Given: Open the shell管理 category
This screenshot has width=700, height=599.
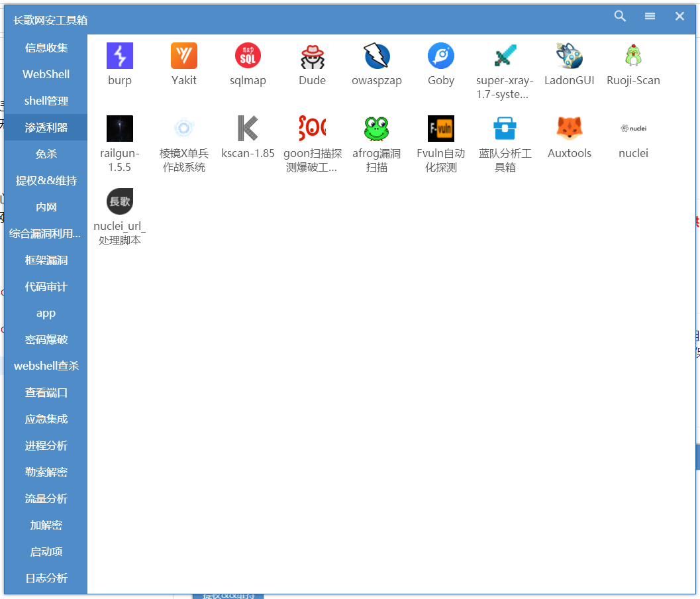Looking at the screenshot, I should 46,101.
